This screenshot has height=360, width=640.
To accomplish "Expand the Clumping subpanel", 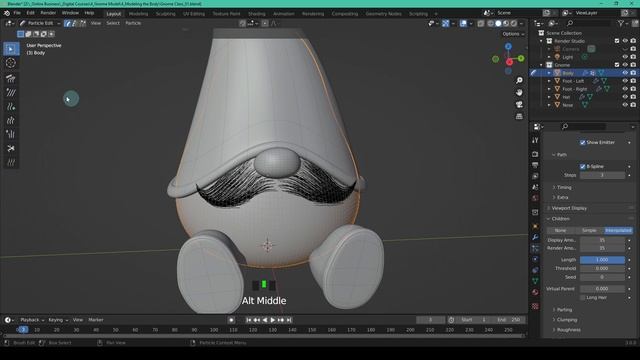I will (x=567, y=320).
